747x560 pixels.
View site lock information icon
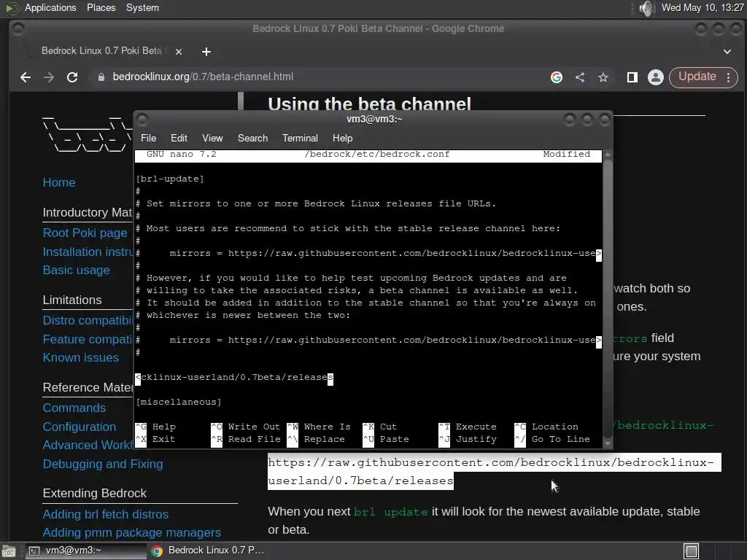[101, 77]
